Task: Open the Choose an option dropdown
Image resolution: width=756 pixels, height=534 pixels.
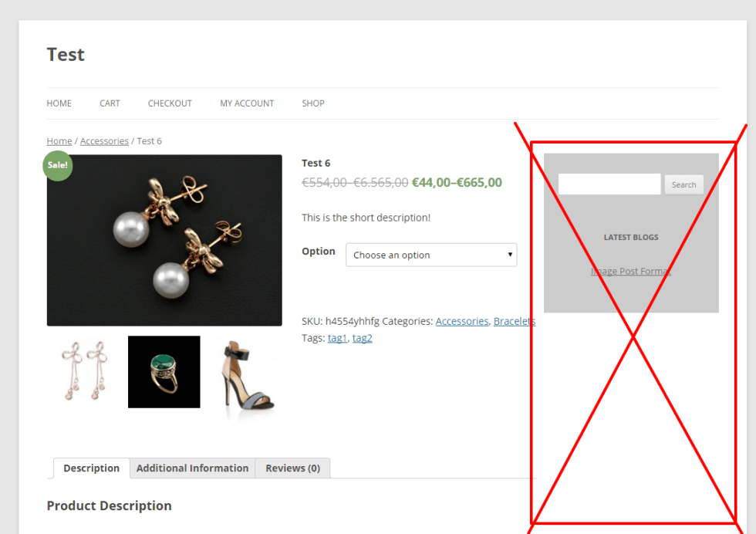Action: [x=431, y=255]
